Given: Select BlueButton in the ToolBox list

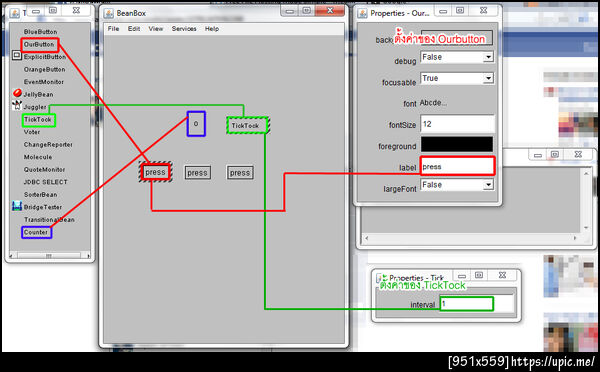Looking at the screenshot, I should [x=41, y=32].
